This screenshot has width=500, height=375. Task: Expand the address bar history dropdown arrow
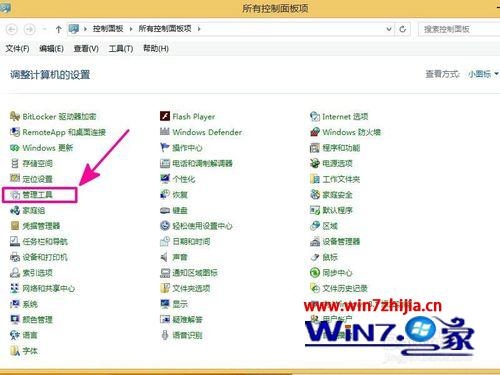tap(389, 29)
